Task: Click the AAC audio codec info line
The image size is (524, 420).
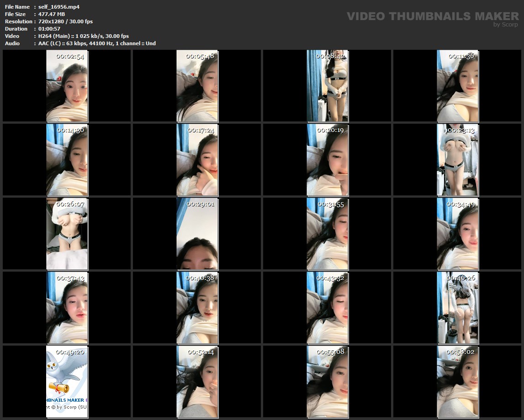Action: pos(97,43)
